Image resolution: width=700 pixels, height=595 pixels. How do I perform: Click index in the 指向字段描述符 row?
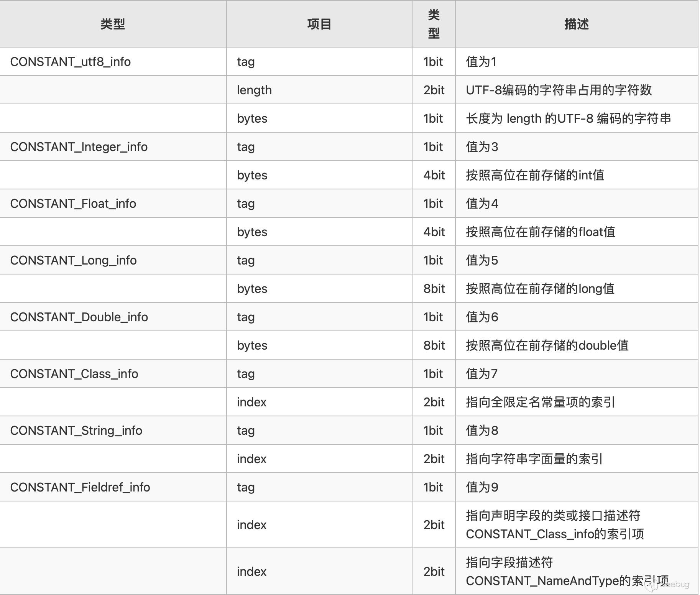click(x=251, y=572)
